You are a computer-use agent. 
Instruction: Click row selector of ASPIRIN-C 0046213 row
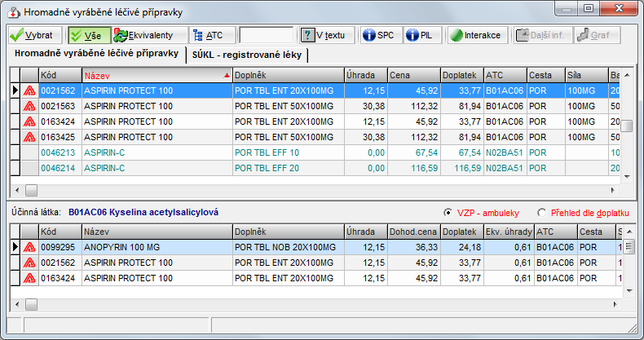(x=15, y=152)
